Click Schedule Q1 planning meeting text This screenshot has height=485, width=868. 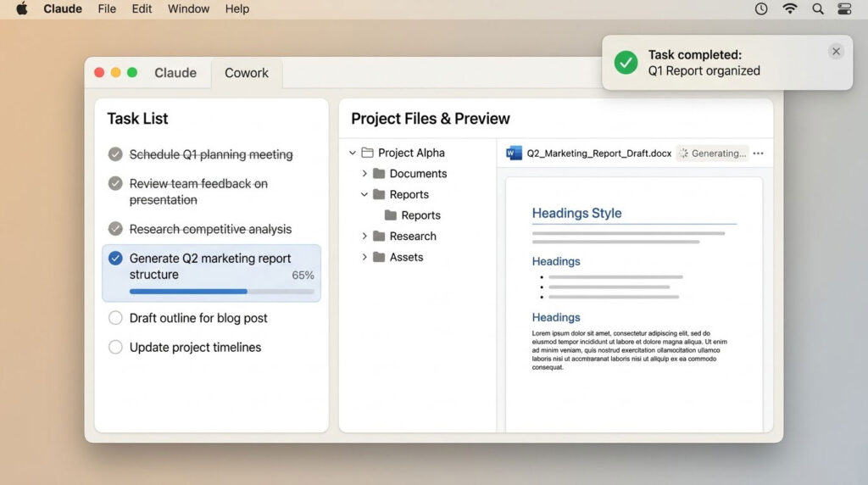click(x=211, y=154)
